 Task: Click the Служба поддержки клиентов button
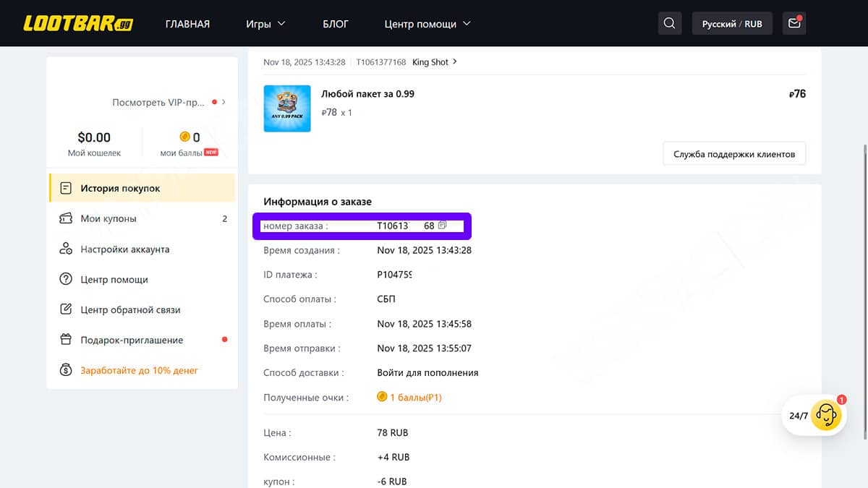point(733,154)
